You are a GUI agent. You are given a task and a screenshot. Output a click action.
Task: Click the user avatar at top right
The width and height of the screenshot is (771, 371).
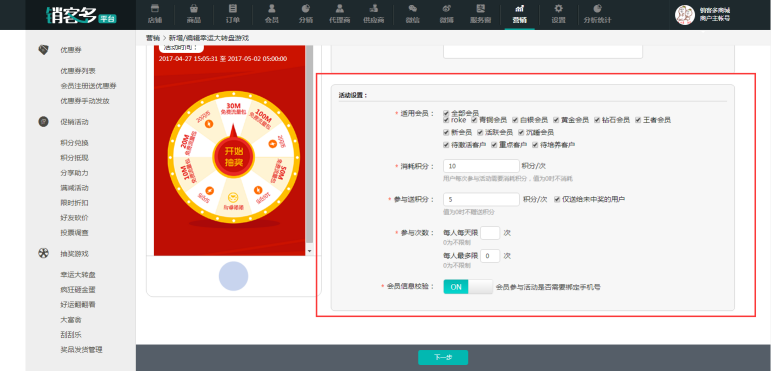684,15
